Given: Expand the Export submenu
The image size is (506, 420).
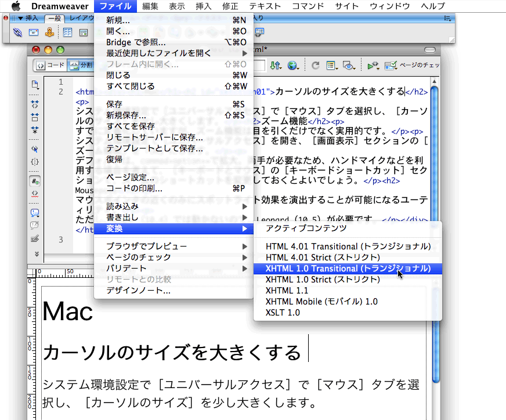Looking at the screenshot, I should 245,218.
